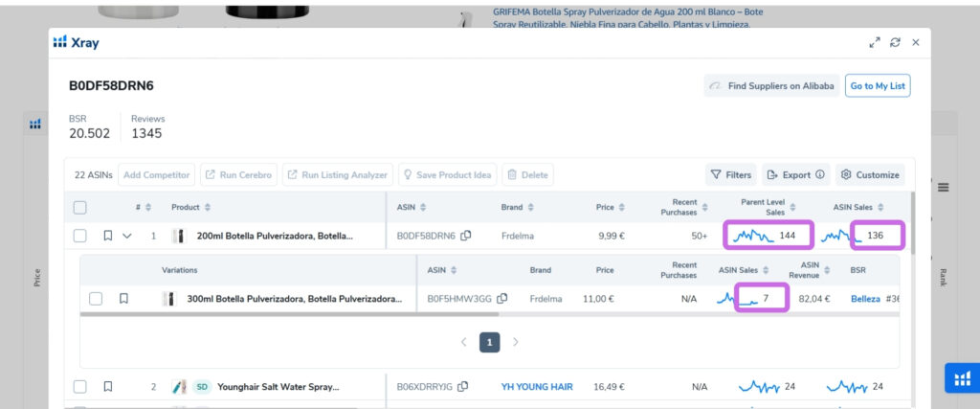Image resolution: width=980 pixels, height=409 pixels.
Task: Check the 300ml variation row checkbox
Action: pyautogui.click(x=96, y=298)
